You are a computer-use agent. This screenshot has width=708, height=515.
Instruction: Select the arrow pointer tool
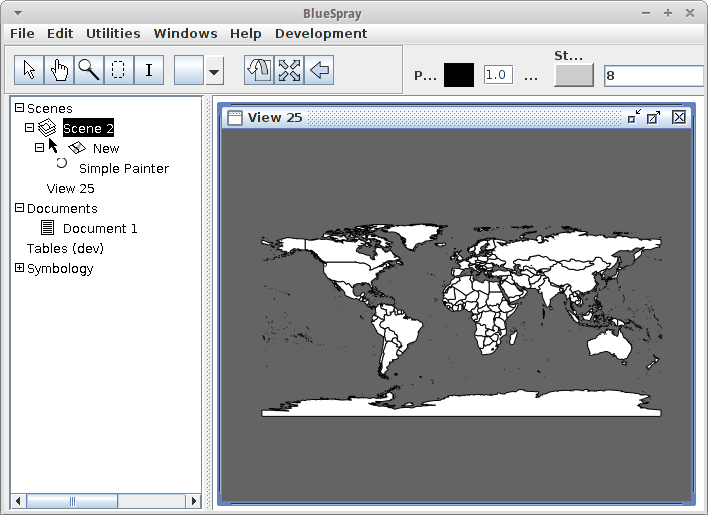[x=29, y=70]
